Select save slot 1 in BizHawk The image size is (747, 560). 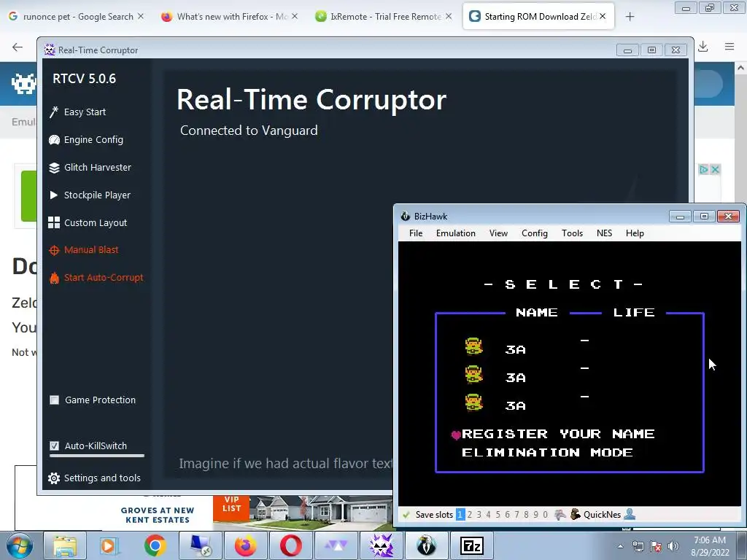[x=460, y=515]
